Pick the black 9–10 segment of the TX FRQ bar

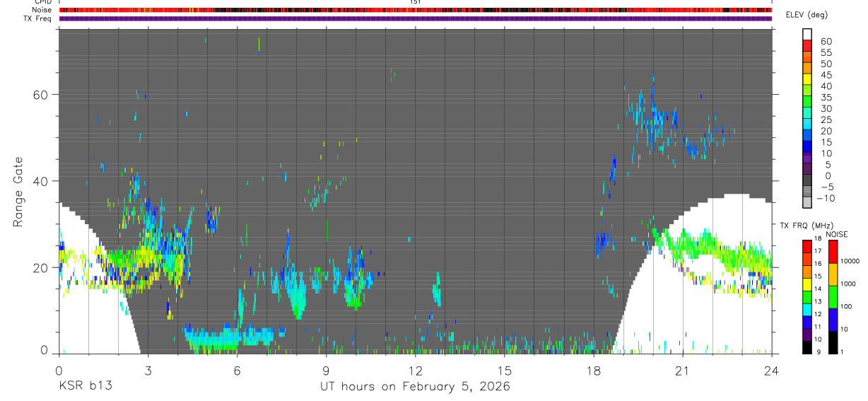806,347
